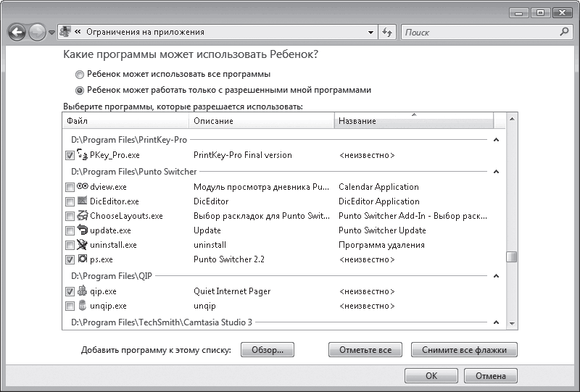
Task: Click the update.exe file icon
Action: (x=82, y=230)
